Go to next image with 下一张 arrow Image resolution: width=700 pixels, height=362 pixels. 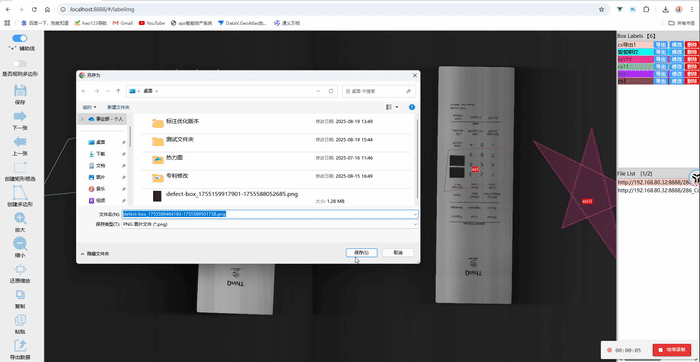point(20,117)
